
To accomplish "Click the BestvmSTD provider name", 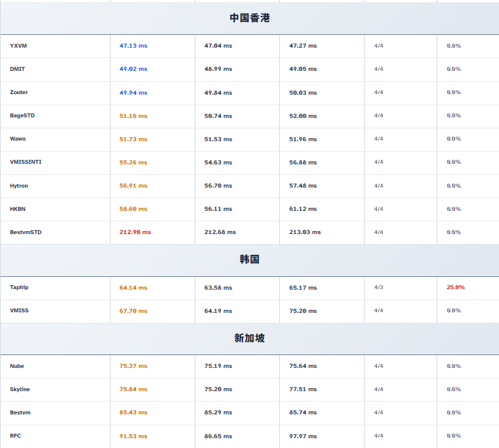I will [26, 232].
